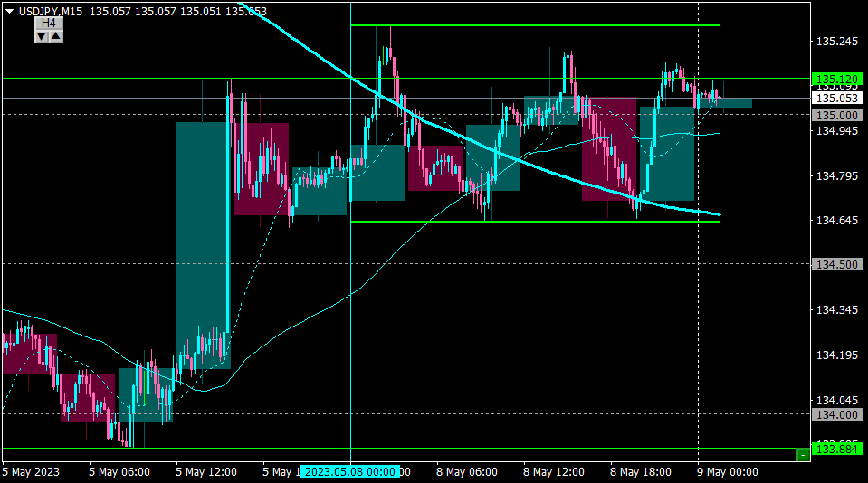Click the down arrow below H4

point(42,36)
